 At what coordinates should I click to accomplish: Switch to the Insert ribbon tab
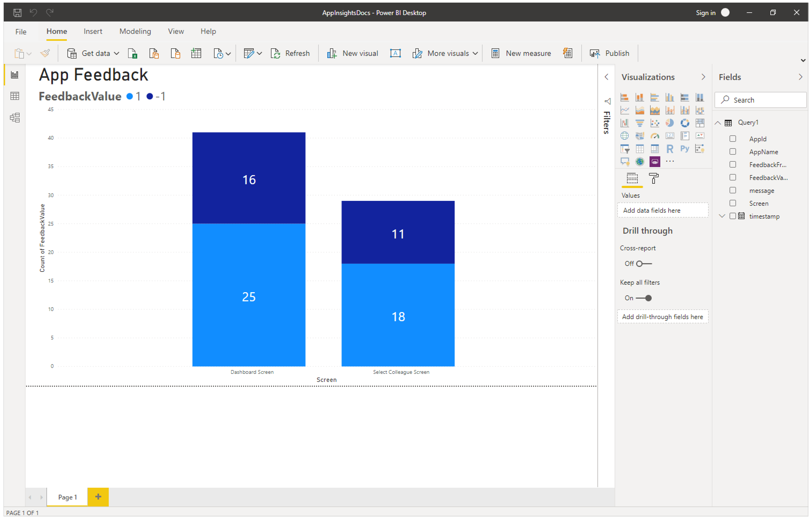tap(92, 31)
